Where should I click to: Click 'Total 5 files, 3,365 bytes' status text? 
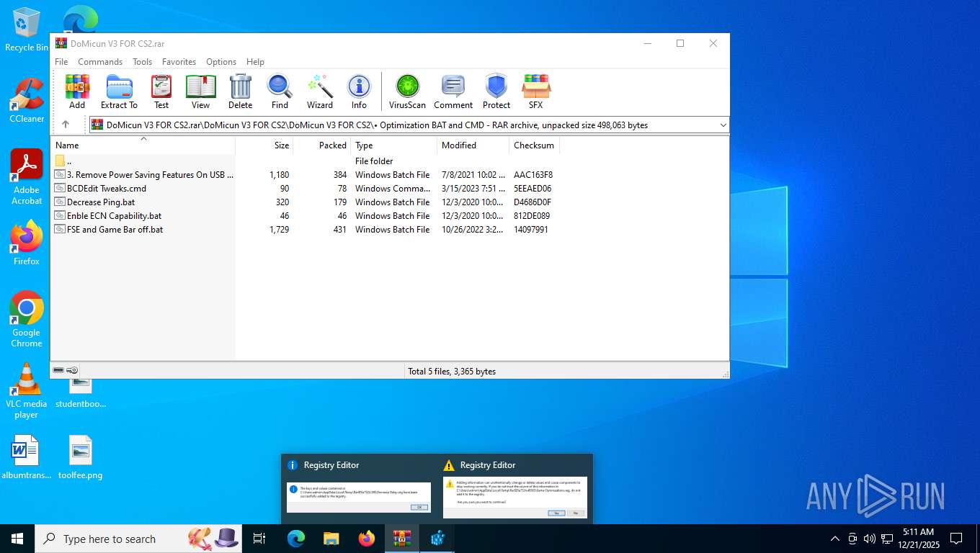(x=452, y=372)
